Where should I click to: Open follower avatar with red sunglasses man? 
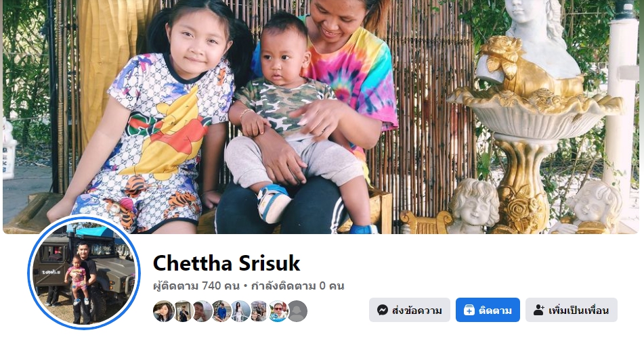tap(278, 311)
